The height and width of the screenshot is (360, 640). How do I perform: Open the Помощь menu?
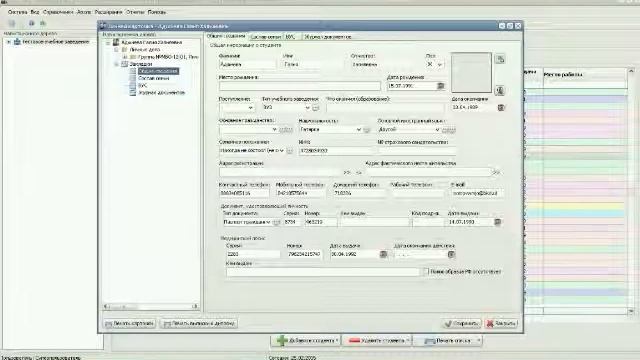(156, 12)
